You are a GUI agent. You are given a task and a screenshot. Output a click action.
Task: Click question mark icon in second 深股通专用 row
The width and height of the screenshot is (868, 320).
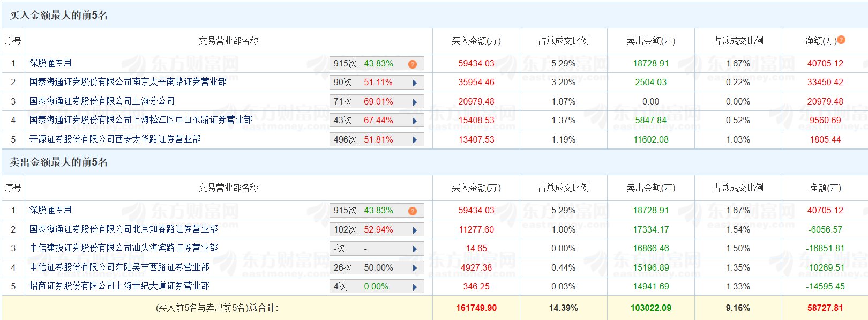coord(413,211)
